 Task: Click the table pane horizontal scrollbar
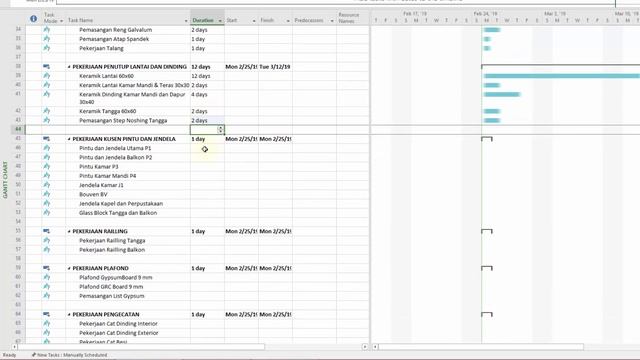pos(141,347)
